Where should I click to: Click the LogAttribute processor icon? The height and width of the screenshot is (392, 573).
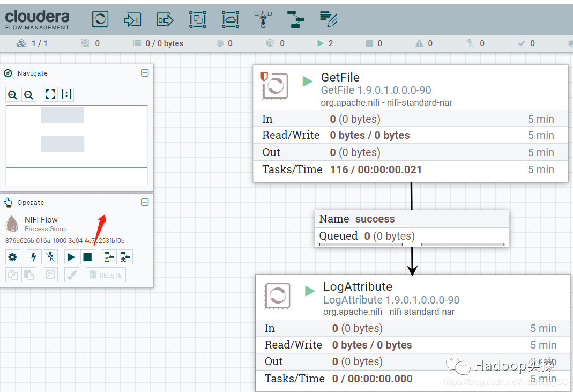pos(277,295)
